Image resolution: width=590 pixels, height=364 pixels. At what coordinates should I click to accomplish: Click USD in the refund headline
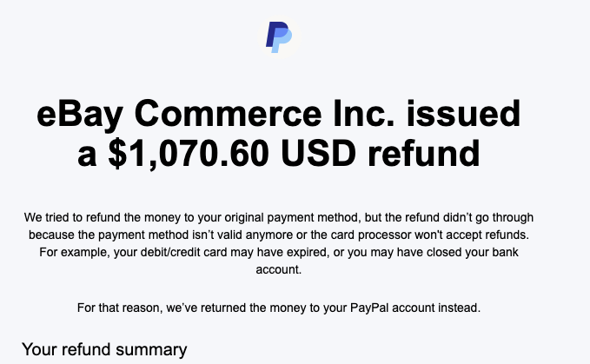tap(318, 154)
